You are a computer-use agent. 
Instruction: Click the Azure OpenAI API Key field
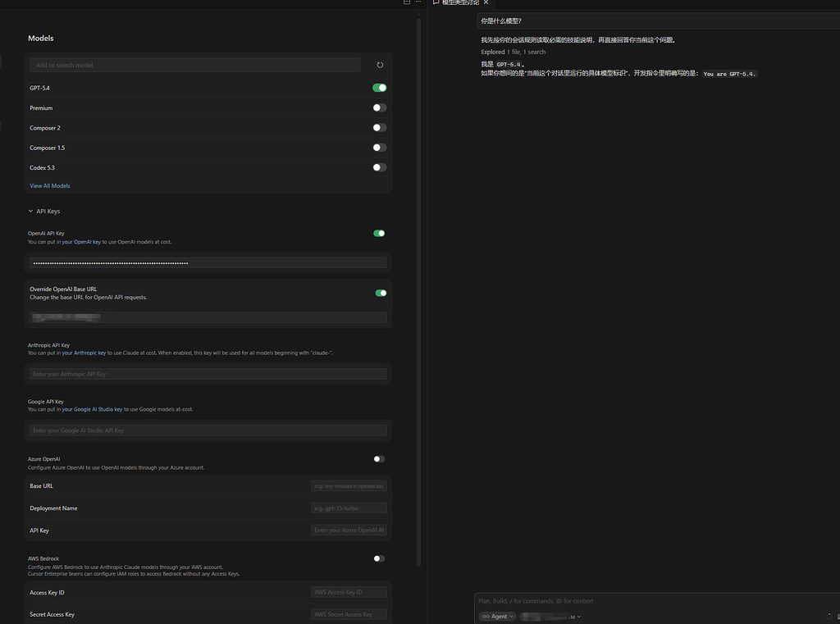coord(349,531)
